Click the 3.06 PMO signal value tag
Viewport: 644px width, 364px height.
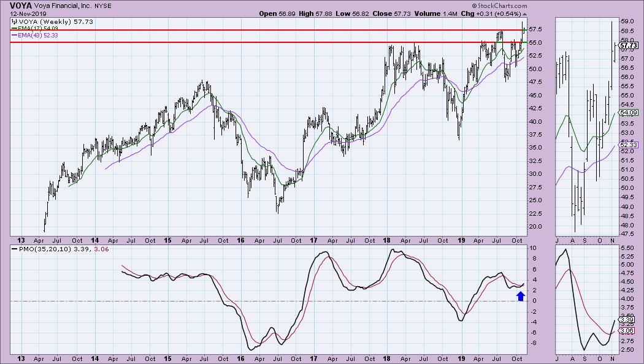click(627, 330)
